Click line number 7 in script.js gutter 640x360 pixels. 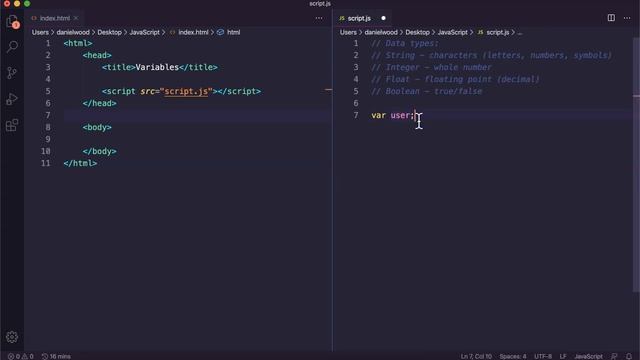(356, 116)
